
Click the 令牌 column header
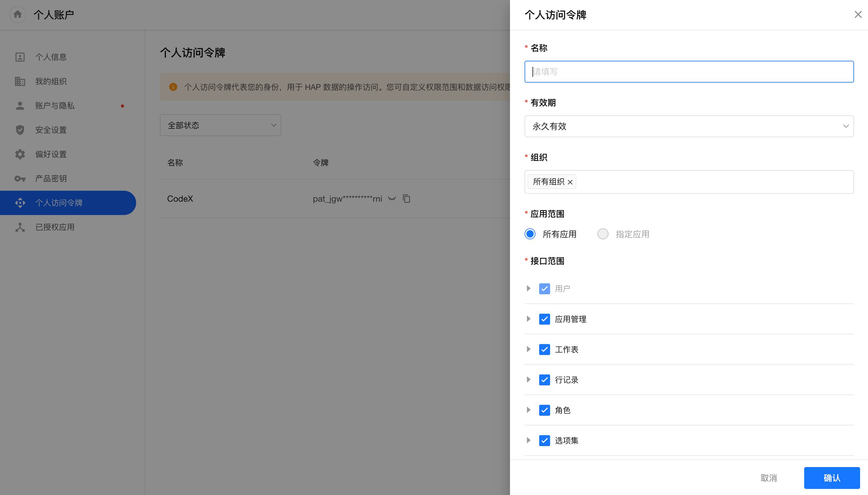(x=321, y=163)
